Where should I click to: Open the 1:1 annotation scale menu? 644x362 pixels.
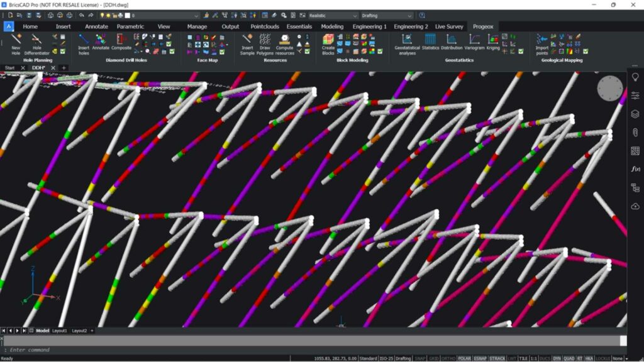point(533,358)
